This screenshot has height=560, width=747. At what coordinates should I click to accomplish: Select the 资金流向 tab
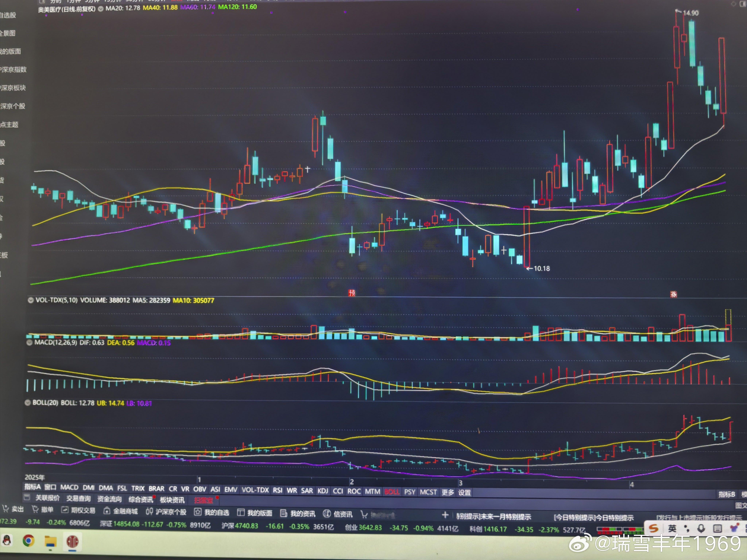pos(109,499)
